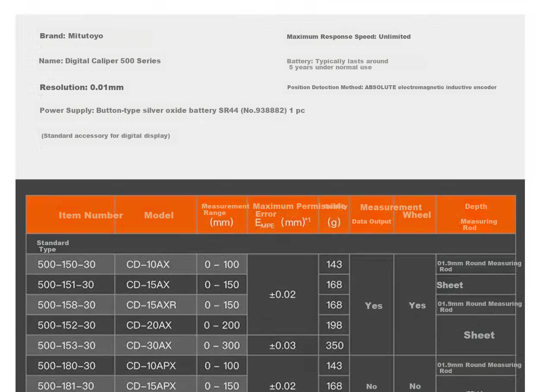543x392 pixels.
Task: Select the "Name: Digital Caliper 500 Series" line
Action: point(100,61)
